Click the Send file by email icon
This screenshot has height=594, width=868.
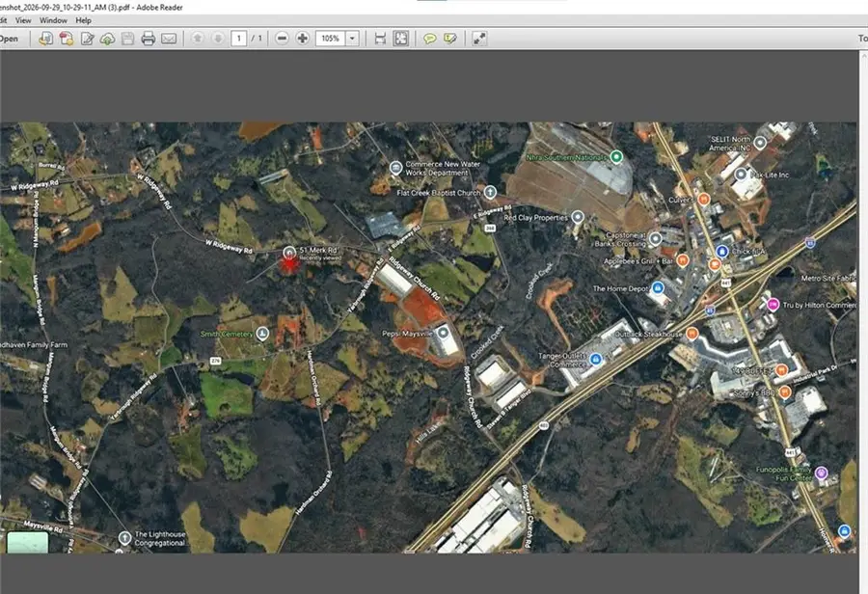pos(169,39)
